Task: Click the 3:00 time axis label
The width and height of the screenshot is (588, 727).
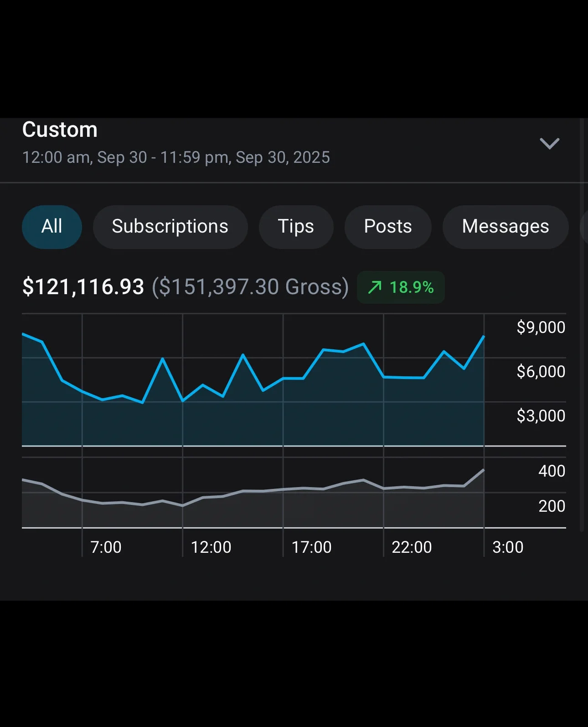Action: [x=508, y=547]
